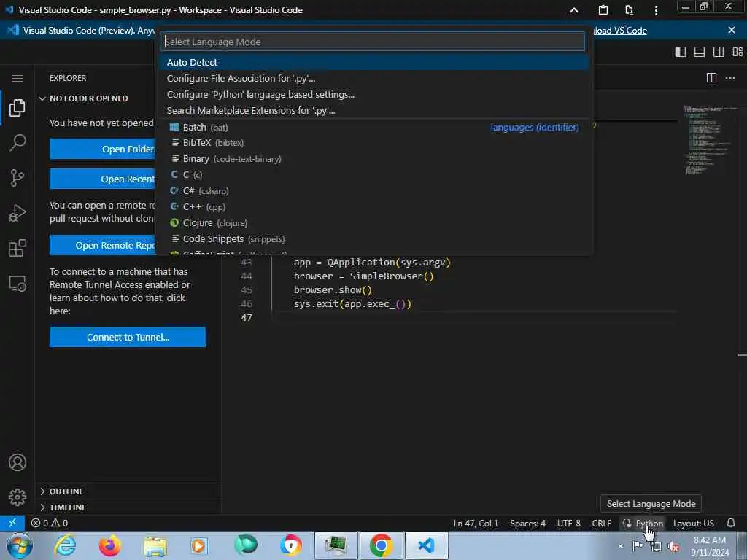Toggle primary side bar layout icon
747x560 pixels.
pyautogui.click(x=681, y=52)
